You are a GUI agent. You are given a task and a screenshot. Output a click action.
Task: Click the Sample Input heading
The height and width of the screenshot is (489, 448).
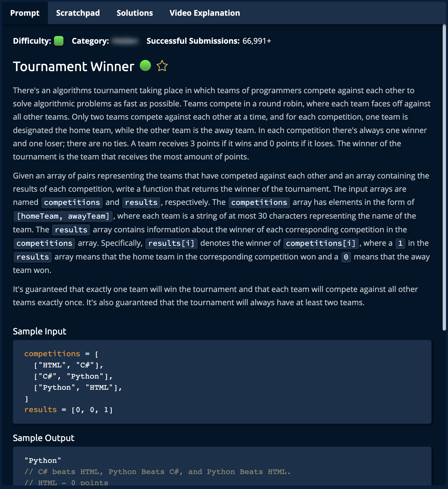40,331
